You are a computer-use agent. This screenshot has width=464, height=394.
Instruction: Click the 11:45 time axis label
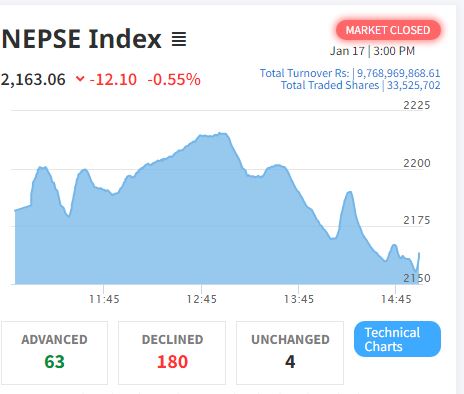click(104, 299)
